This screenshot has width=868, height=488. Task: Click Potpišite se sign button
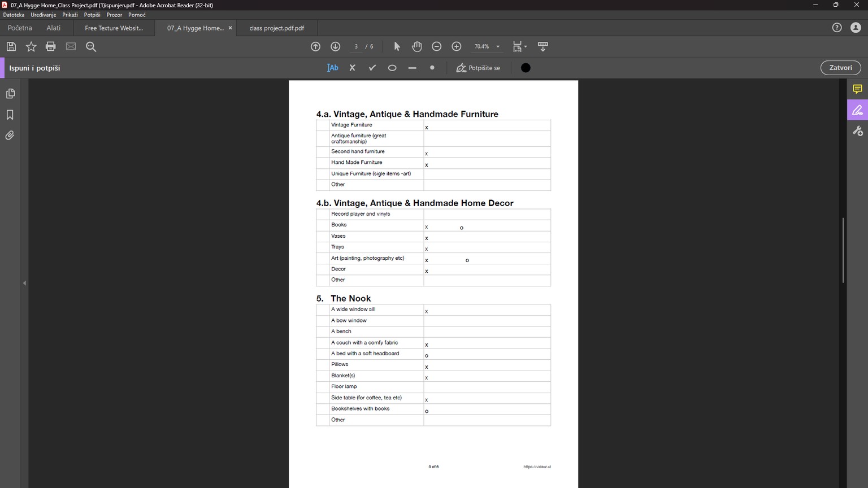[x=478, y=68]
